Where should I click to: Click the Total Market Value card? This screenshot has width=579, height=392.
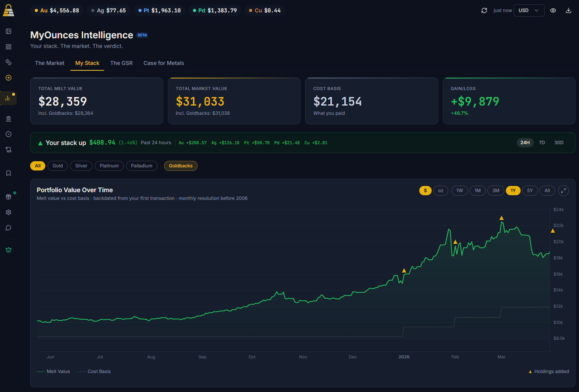click(x=234, y=101)
